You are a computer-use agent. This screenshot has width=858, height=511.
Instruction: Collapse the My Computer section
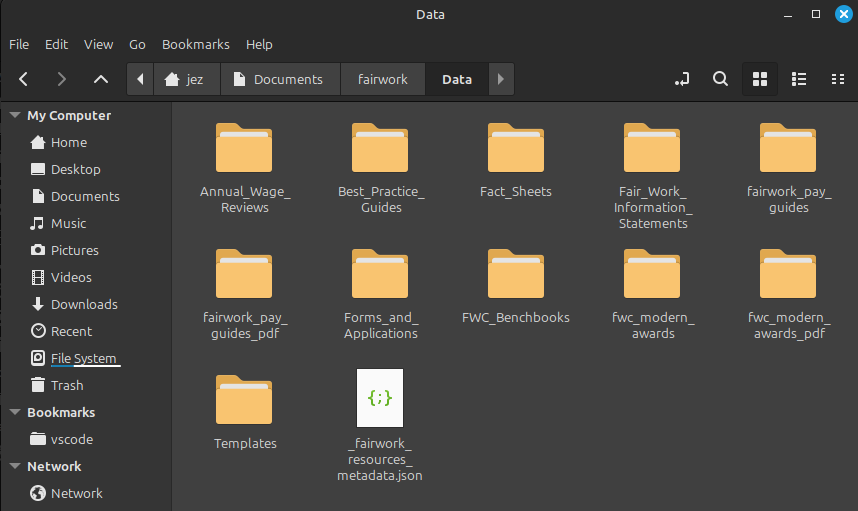coord(15,116)
